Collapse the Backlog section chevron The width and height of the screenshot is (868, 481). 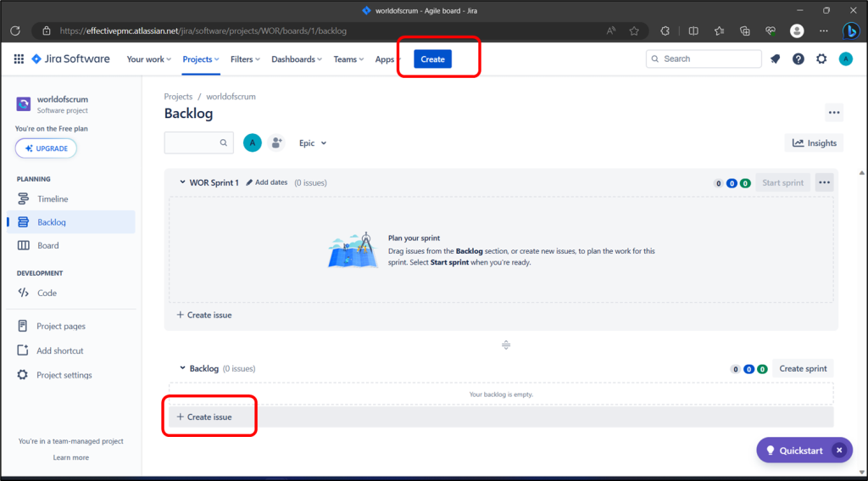(183, 368)
